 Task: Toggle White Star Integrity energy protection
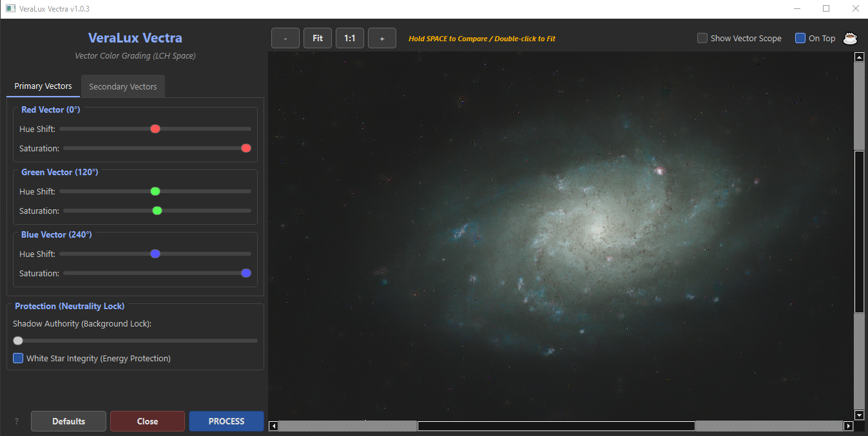18,358
